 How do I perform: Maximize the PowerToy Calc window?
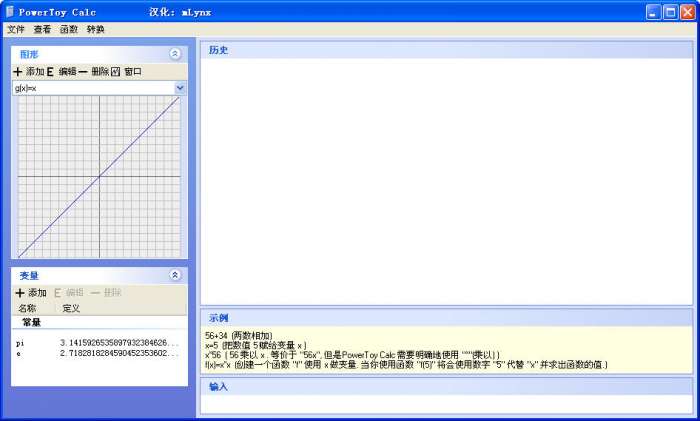(x=671, y=12)
